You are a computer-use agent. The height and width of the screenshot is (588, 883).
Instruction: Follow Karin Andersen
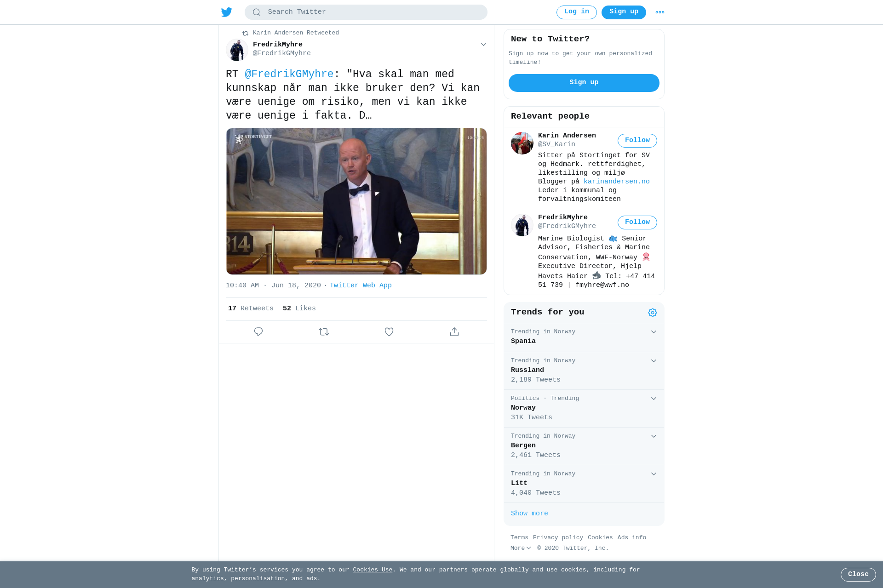coord(637,141)
